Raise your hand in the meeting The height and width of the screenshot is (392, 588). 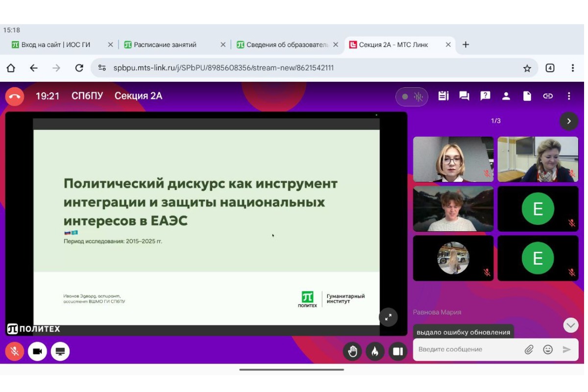click(x=352, y=351)
